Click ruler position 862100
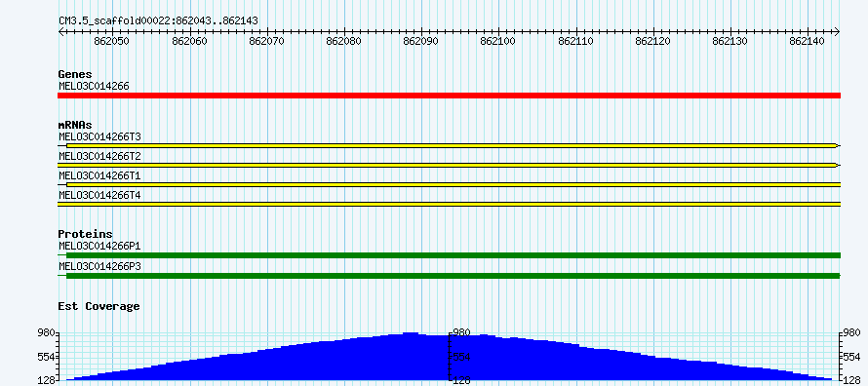This screenshot has height=386, width=868. (x=498, y=42)
